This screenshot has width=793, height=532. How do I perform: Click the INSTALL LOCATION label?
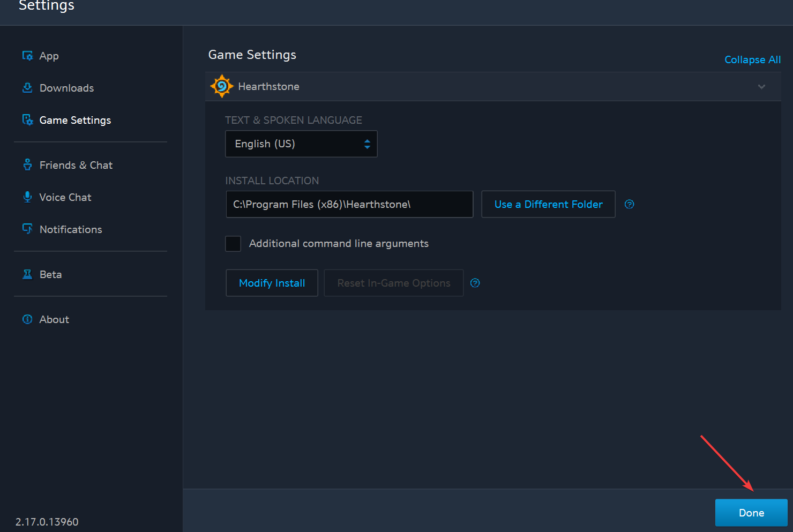[x=272, y=181]
